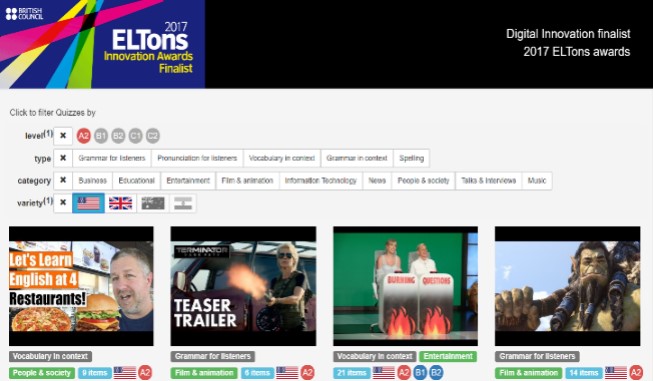Toggle the A2 level filter circle
Image resolution: width=653 pixels, height=381 pixels.
tap(83, 136)
